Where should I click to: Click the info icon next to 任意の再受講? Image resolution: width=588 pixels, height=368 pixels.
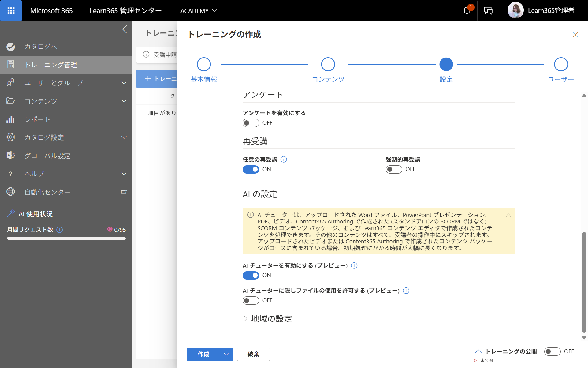[284, 159]
